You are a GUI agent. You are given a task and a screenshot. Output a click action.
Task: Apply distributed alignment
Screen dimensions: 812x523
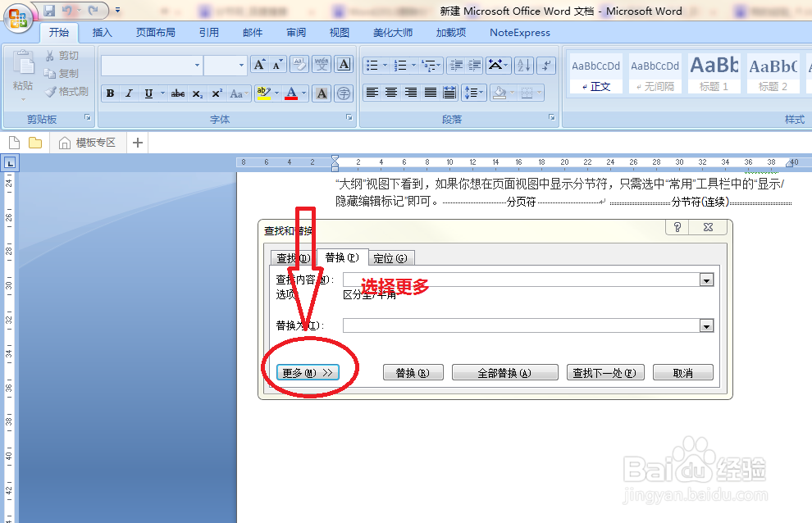449,93
